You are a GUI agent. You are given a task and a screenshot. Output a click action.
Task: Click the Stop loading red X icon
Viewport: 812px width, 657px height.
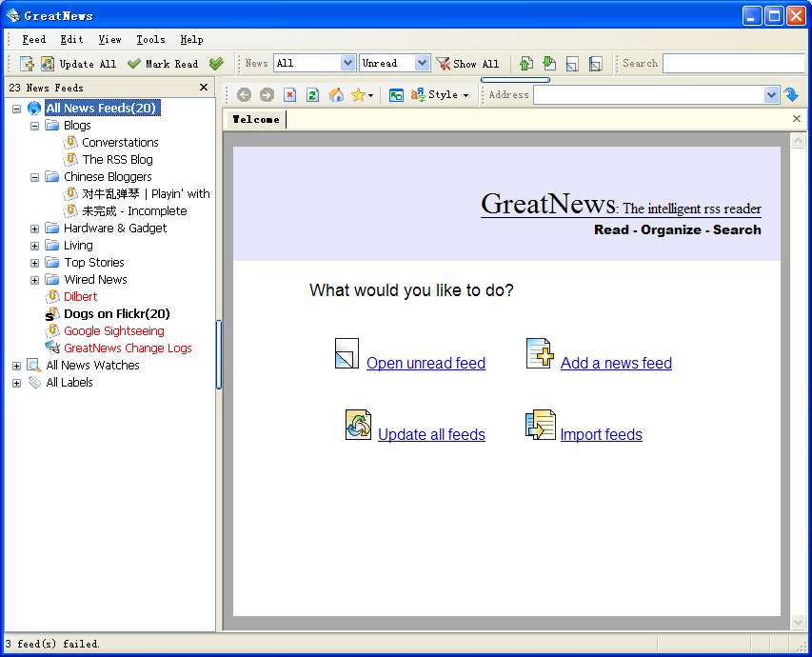[x=290, y=95]
